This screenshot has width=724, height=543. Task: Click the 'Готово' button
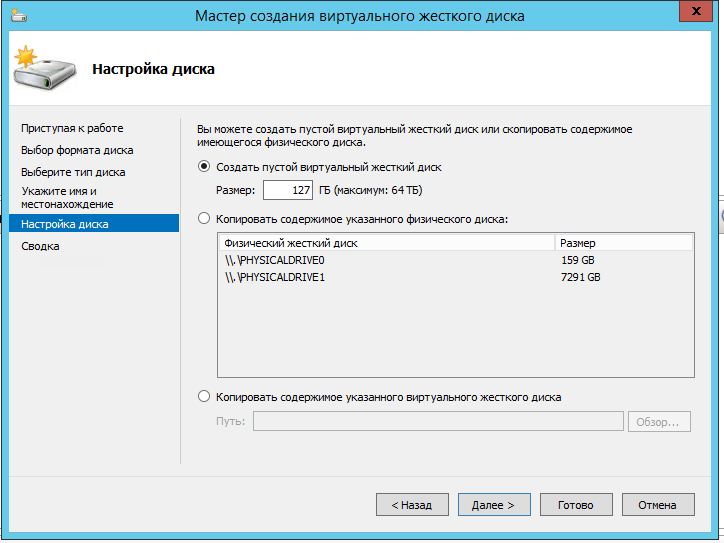576,505
